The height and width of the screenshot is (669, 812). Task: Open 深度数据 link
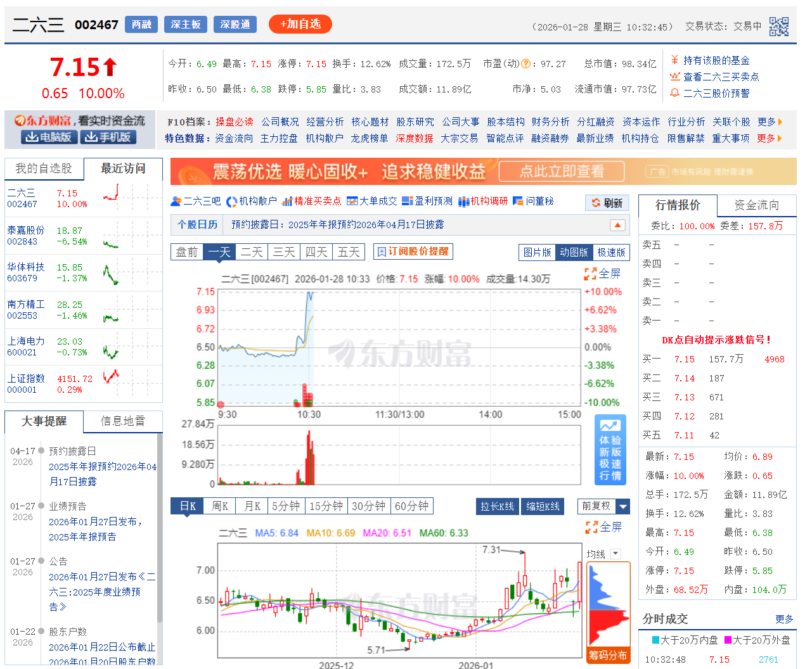click(415, 138)
